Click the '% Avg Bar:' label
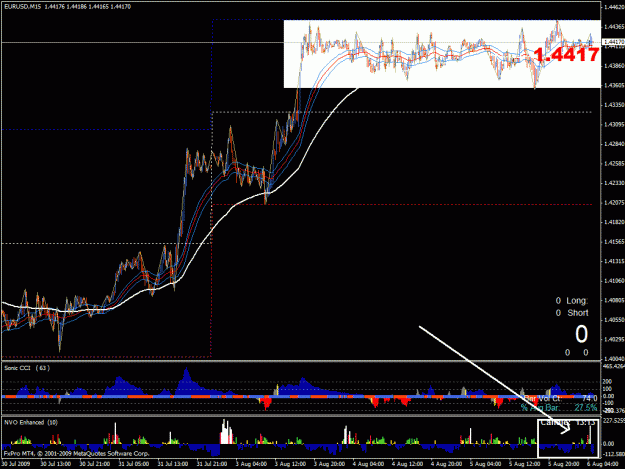The image size is (625, 469). 540,408
